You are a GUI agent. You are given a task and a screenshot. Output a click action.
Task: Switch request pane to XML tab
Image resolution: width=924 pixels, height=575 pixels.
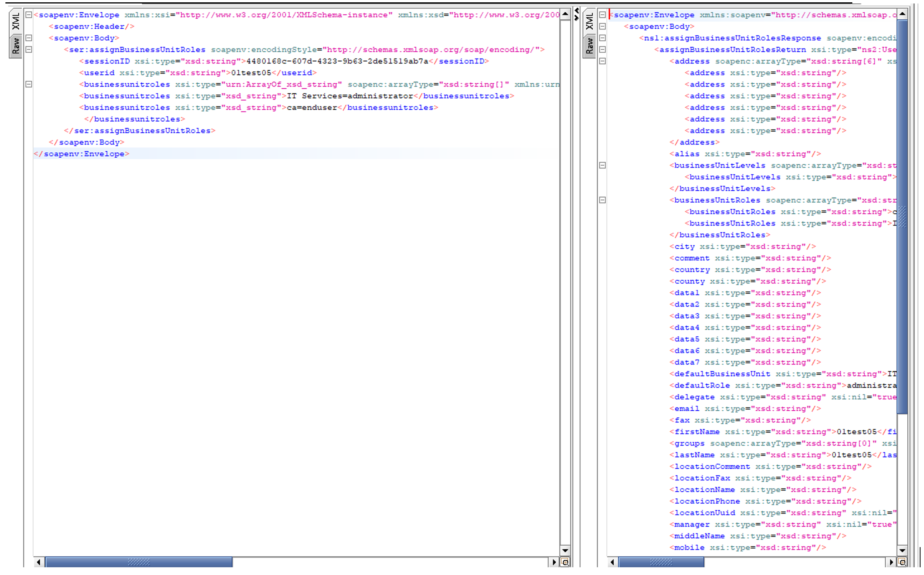[x=15, y=22]
